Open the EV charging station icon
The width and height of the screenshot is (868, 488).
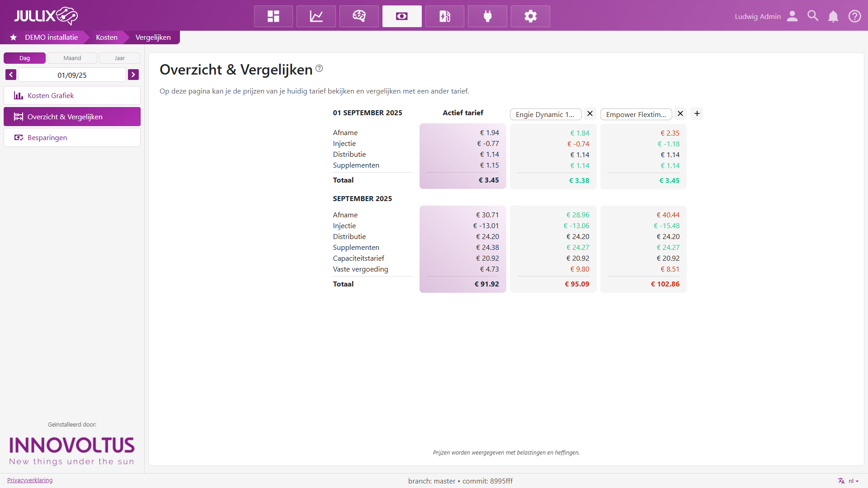444,16
